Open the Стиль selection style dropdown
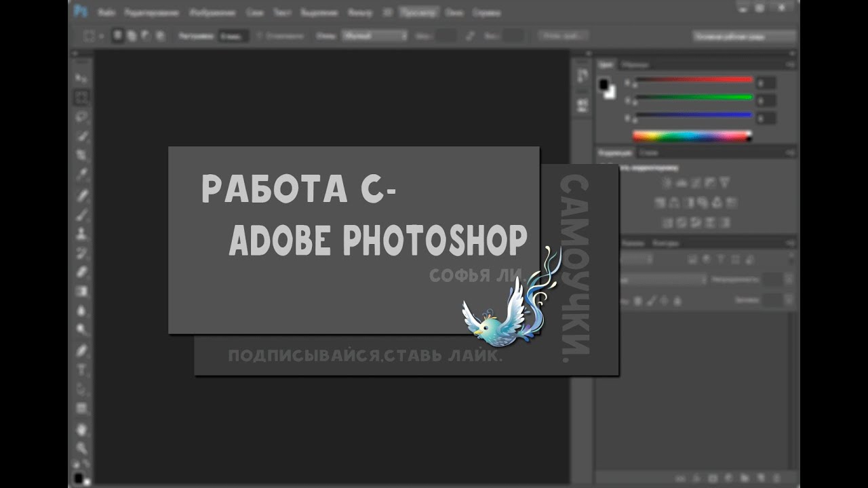Viewport: 868px width, 488px height. pyautogui.click(x=374, y=35)
